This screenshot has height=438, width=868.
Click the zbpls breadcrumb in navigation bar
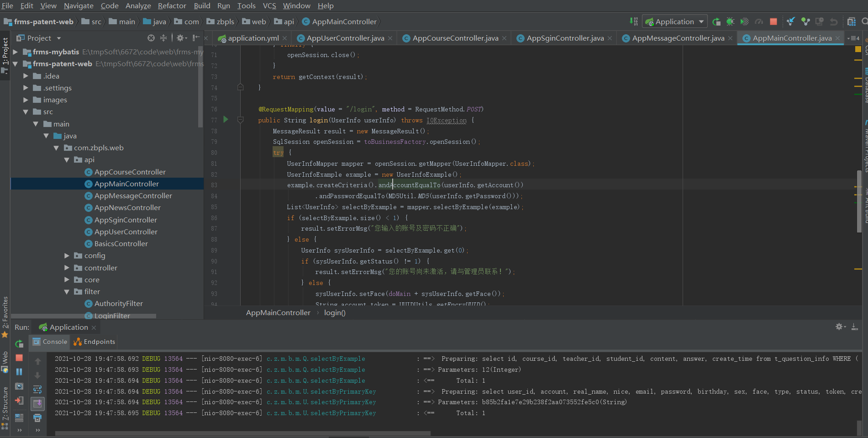(221, 21)
